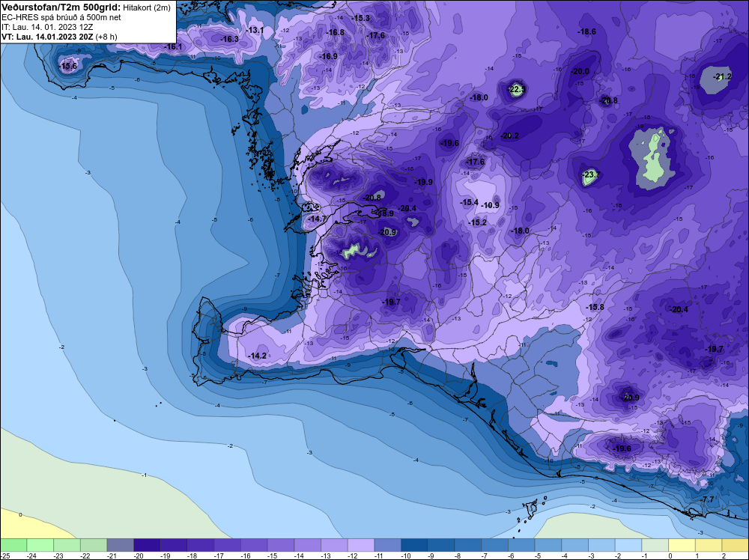Click the -15.6 temperature label

(68, 66)
